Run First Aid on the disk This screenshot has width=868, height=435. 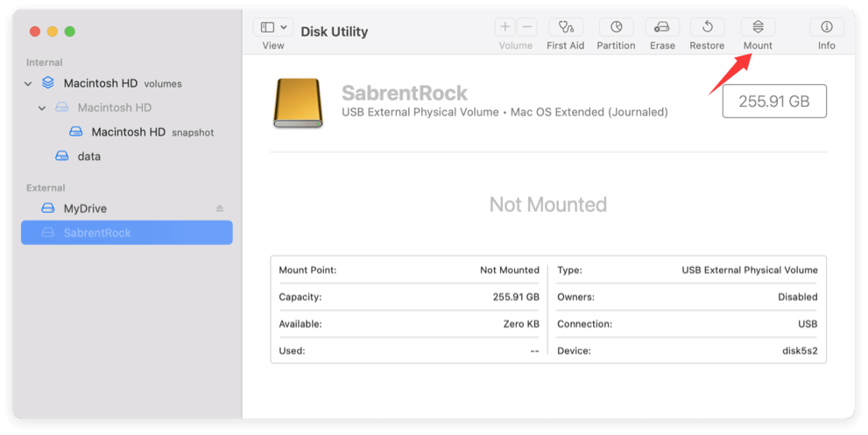pyautogui.click(x=565, y=26)
